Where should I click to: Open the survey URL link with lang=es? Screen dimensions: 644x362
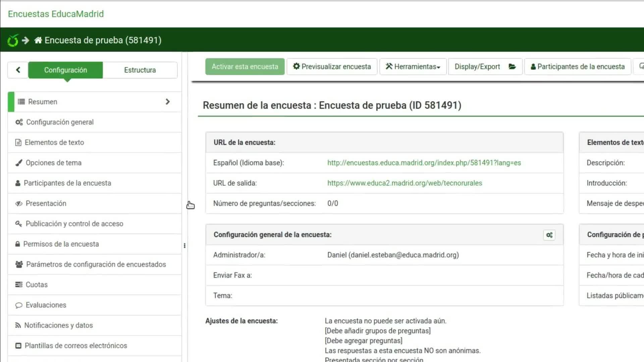tap(424, 163)
